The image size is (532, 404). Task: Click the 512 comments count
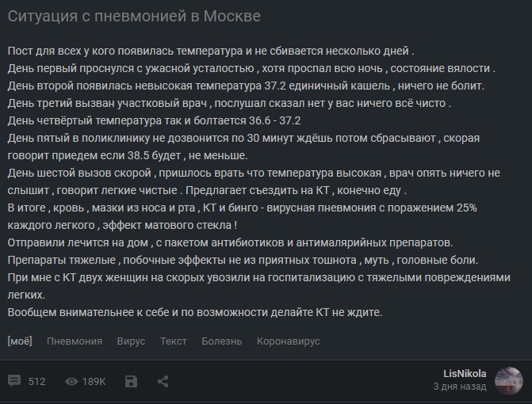[36, 382]
